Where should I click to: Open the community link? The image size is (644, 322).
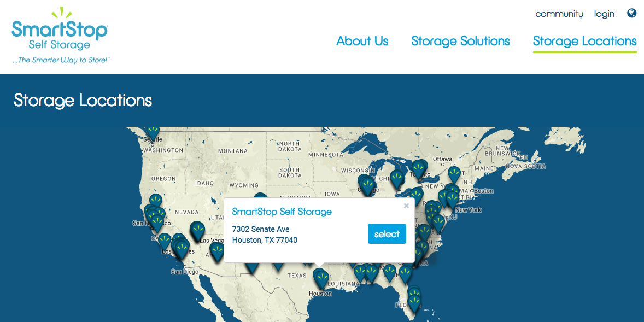pyautogui.click(x=559, y=14)
